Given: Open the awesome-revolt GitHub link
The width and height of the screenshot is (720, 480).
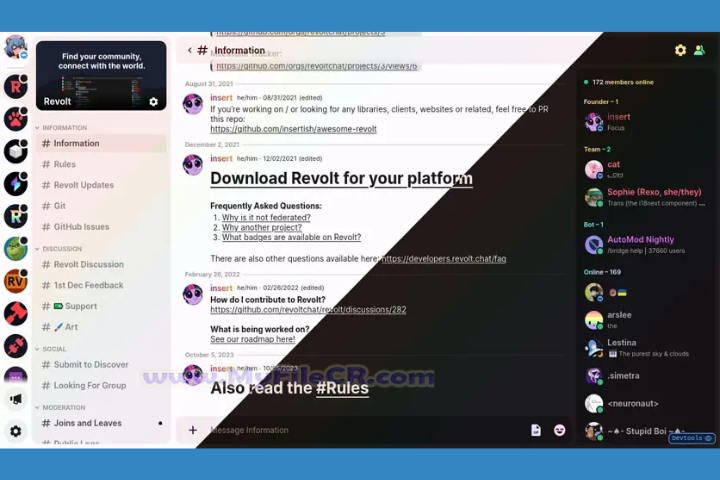Looking at the screenshot, I should coord(293,129).
